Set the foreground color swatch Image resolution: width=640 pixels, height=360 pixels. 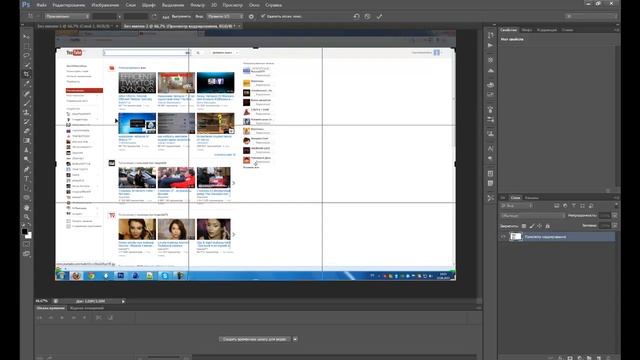pos(24,231)
